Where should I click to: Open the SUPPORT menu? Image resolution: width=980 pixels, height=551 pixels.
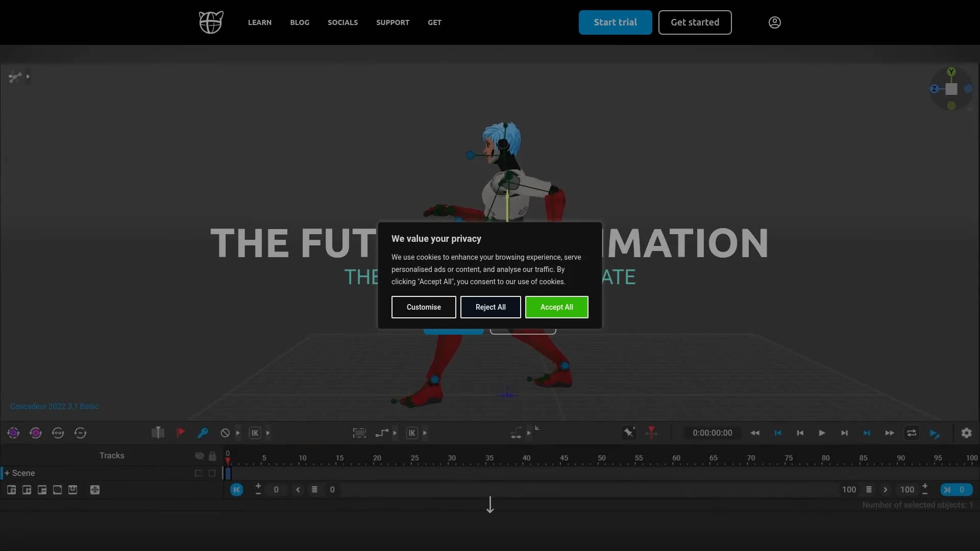coord(393,22)
